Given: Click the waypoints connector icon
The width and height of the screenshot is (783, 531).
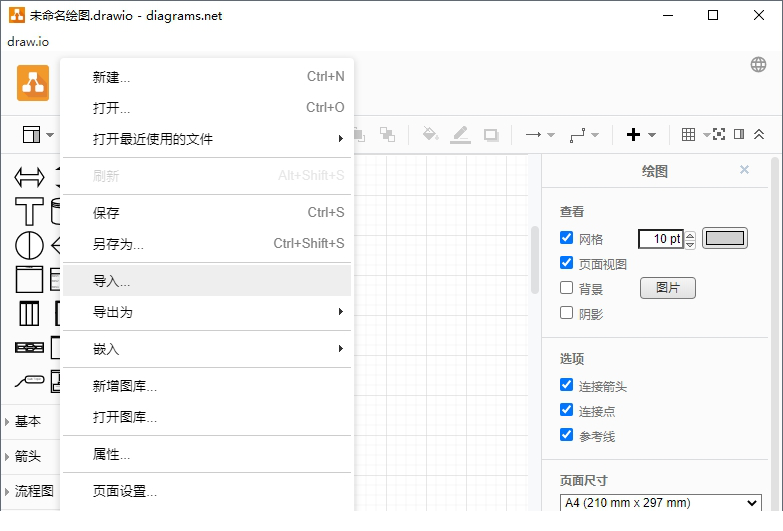Looking at the screenshot, I should [x=578, y=135].
